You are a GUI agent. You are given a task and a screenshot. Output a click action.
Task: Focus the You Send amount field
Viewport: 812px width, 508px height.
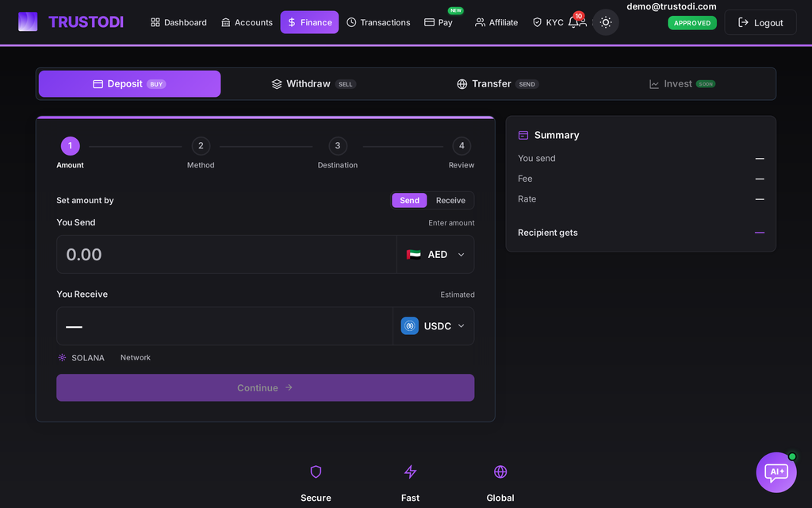click(226, 255)
